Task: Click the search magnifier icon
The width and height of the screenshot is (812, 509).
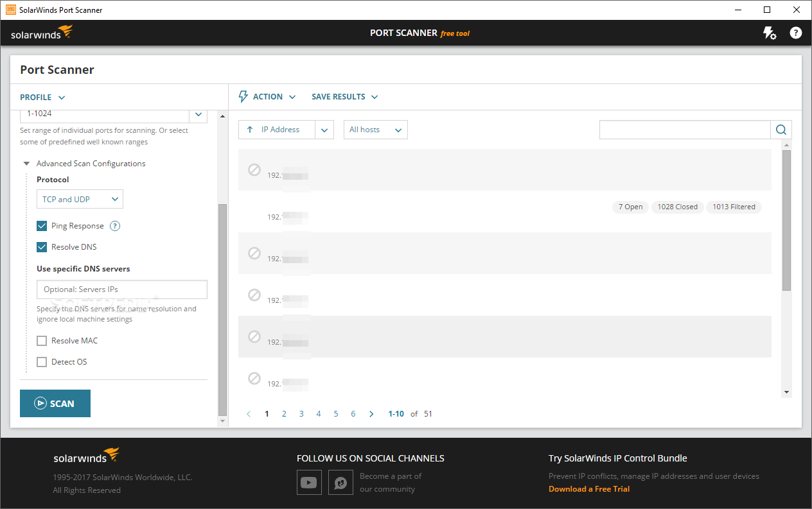Action: pos(781,130)
